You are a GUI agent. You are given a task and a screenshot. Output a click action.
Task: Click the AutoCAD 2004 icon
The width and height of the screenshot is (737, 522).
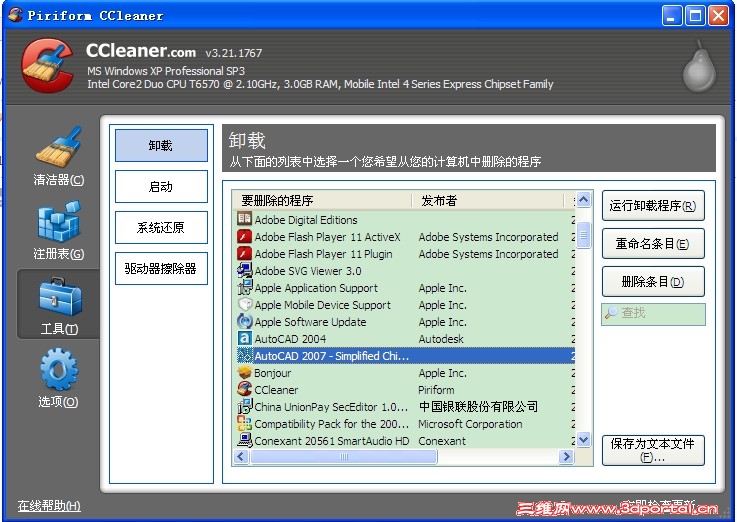[244, 338]
